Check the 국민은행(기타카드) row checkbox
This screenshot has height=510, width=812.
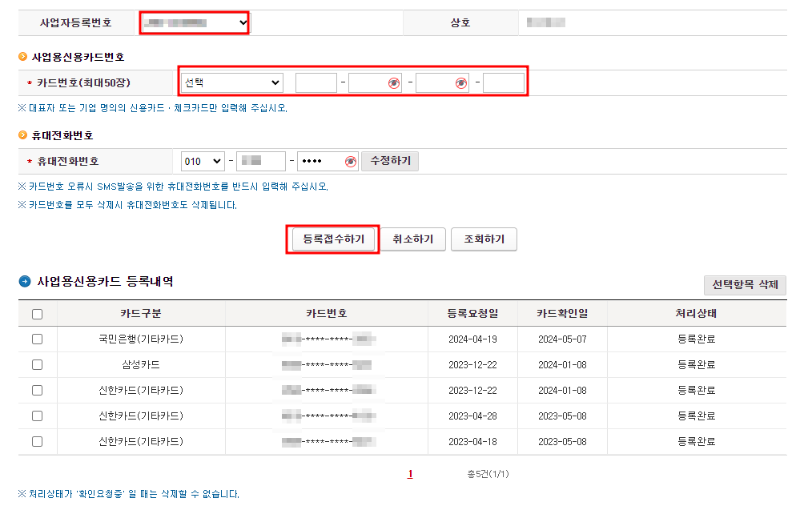(37, 339)
